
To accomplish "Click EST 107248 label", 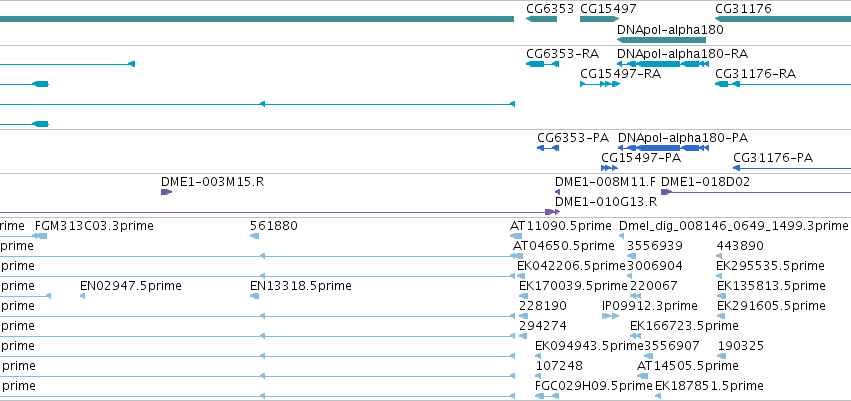I will click(x=559, y=366).
